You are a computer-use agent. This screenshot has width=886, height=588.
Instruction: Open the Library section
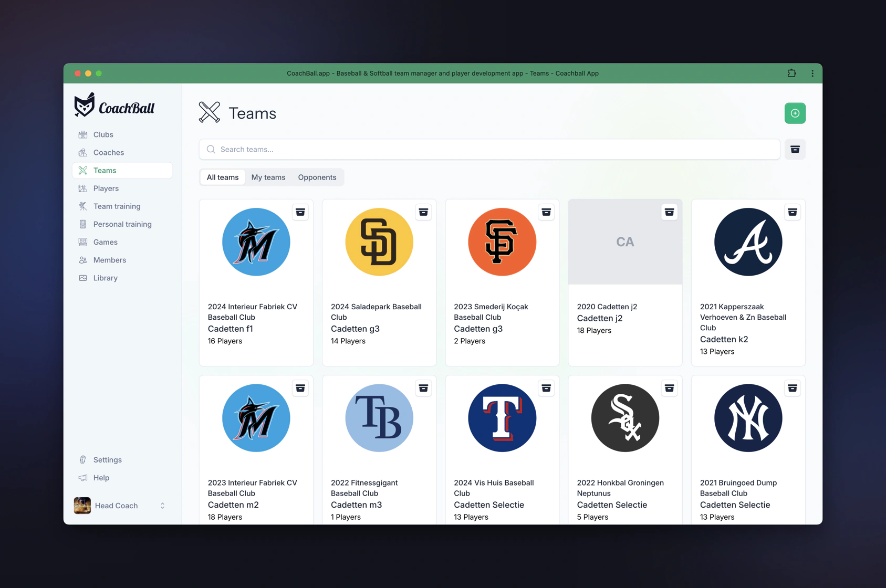[105, 278]
